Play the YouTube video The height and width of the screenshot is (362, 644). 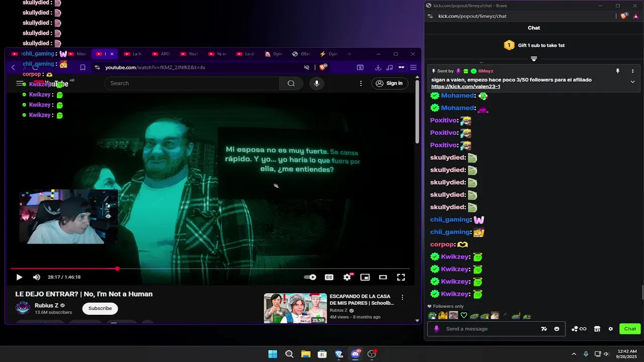pos(19,277)
